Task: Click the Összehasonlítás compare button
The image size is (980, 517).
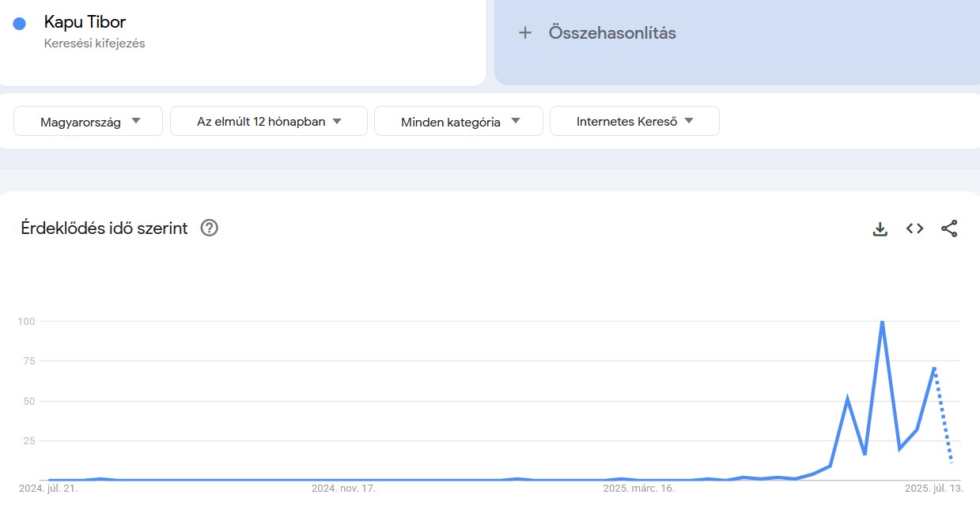Action: [611, 33]
